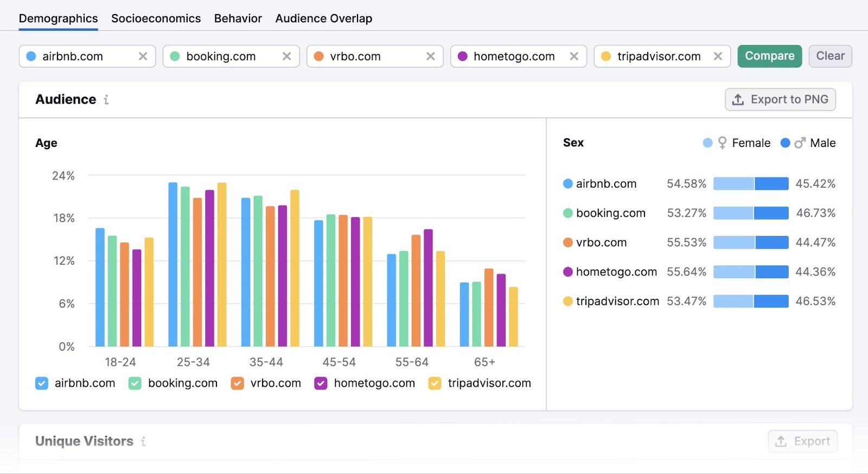Click the 55.64% female value for hometogo.com
The image size is (868, 474).
pyautogui.click(x=686, y=272)
